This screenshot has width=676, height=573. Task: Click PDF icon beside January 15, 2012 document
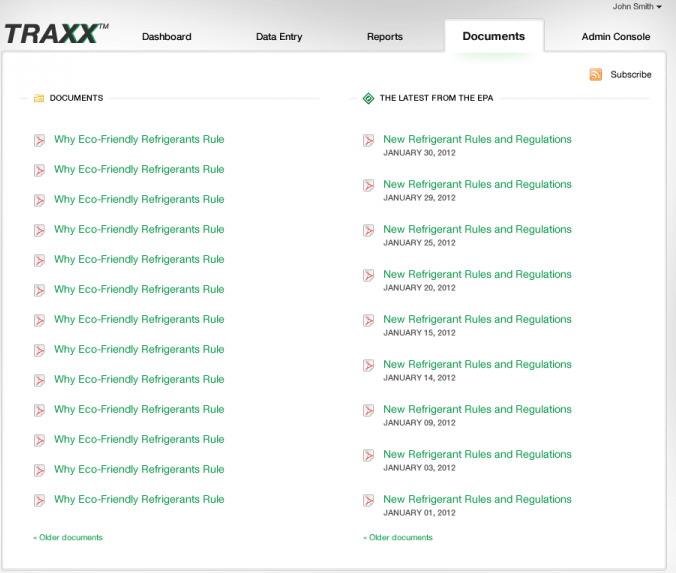click(x=369, y=321)
